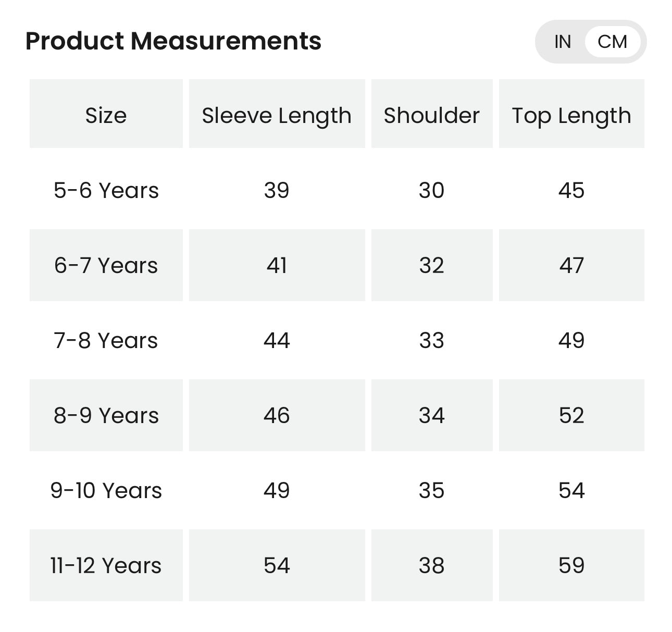This screenshot has width=672, height=632.
Task: Switch measurements to inches (IN)
Action: tap(563, 42)
